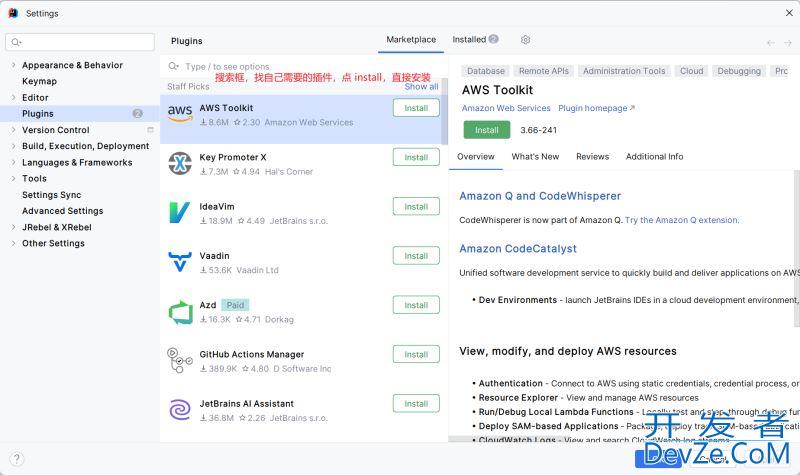Open the plugins gear settings menu
This screenshot has height=475, width=800.
tap(526, 39)
